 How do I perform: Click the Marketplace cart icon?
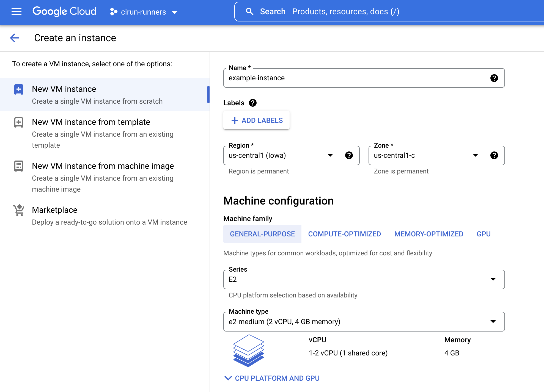tap(19, 210)
